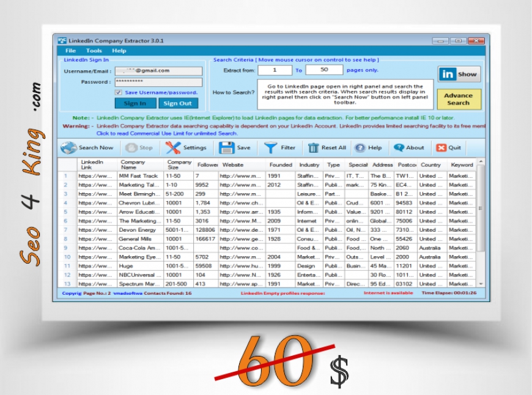Click the yellow Advance Search button
The width and height of the screenshot is (532, 395).
click(459, 99)
